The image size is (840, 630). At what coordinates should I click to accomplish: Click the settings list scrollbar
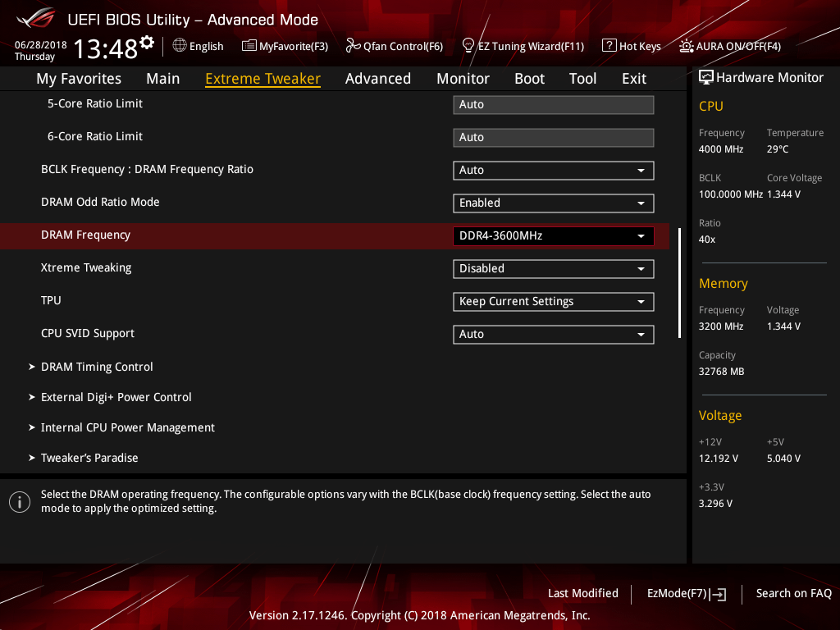[x=679, y=283]
